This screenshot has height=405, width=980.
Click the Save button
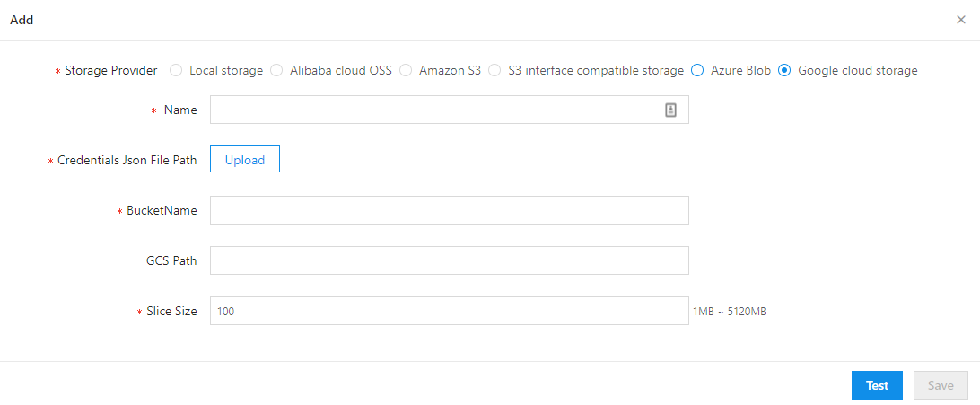click(x=941, y=385)
